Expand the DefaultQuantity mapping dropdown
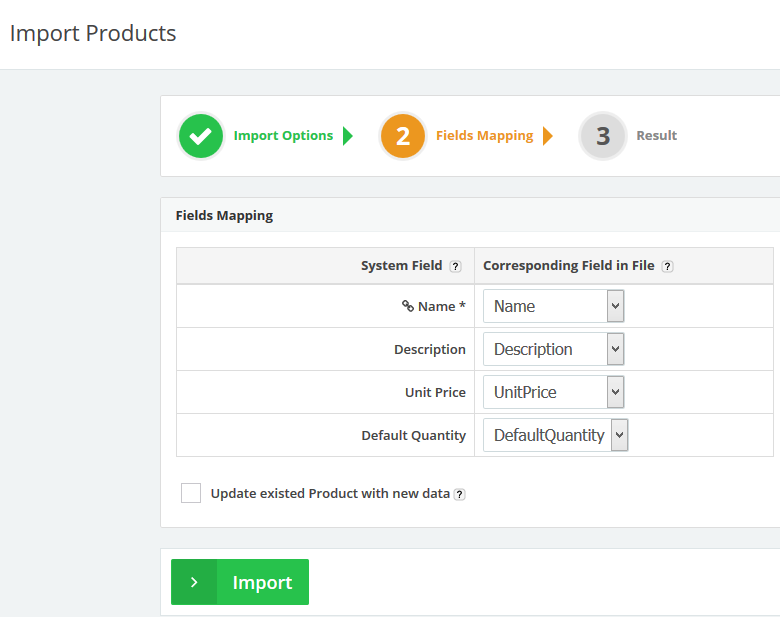The image size is (780, 617). click(x=555, y=435)
